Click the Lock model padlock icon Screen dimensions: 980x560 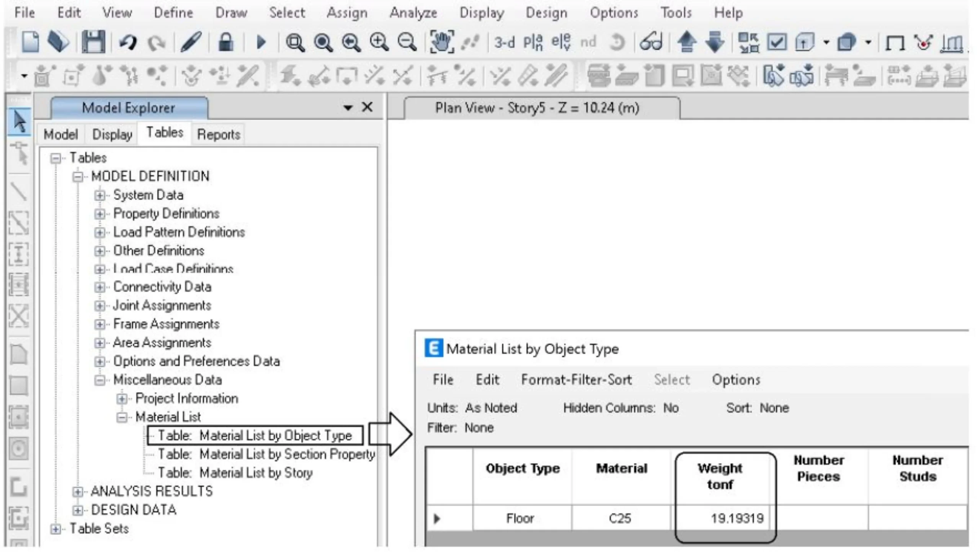226,42
